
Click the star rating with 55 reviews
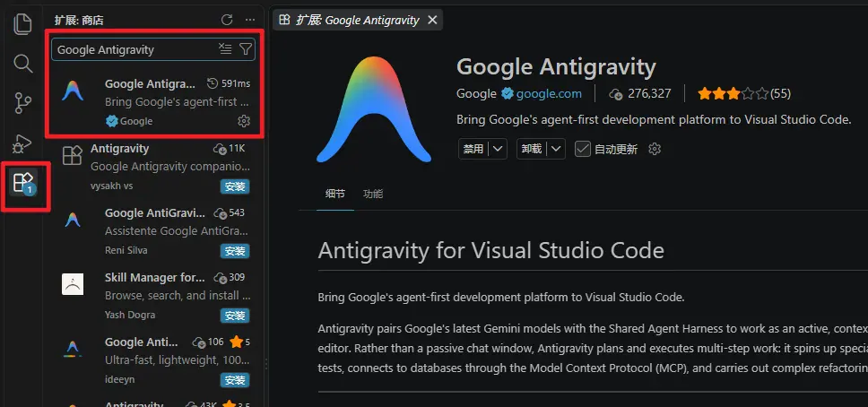744,93
